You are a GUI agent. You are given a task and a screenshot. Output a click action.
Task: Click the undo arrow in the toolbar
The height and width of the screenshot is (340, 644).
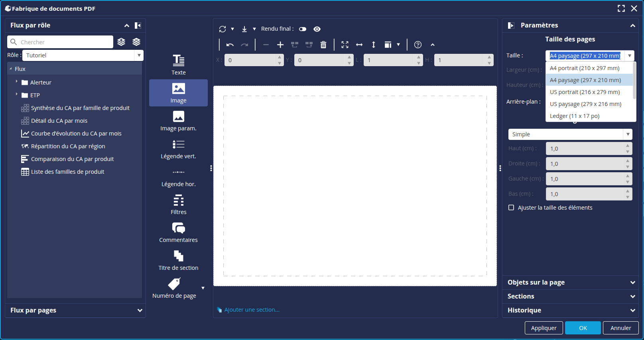click(x=230, y=45)
